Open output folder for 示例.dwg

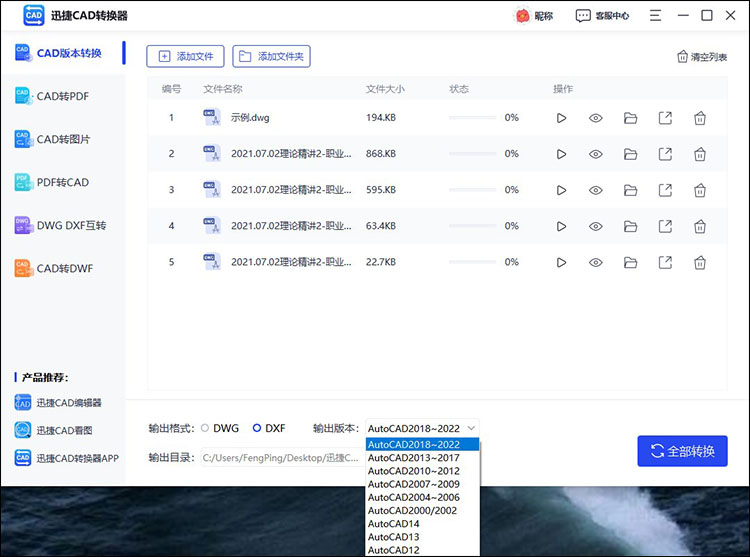coord(630,118)
